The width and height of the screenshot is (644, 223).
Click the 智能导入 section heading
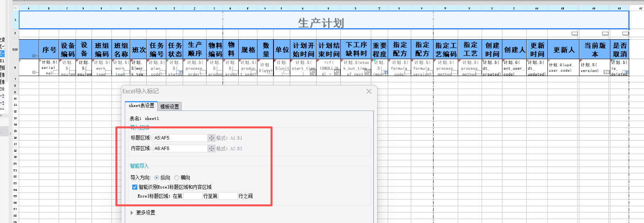click(139, 166)
